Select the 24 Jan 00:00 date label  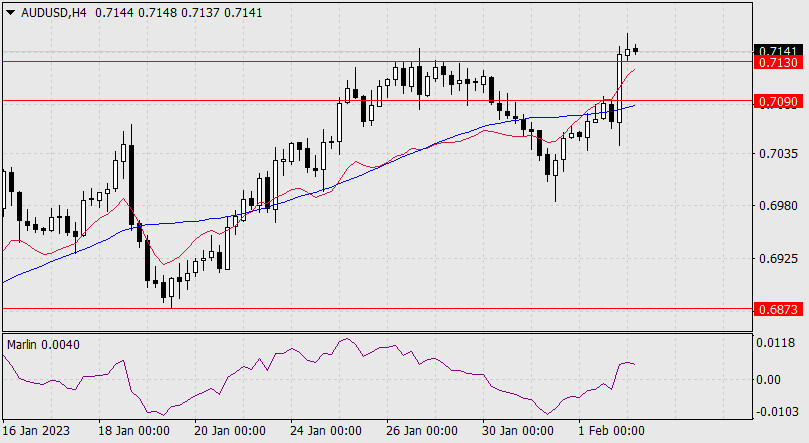[326, 431]
